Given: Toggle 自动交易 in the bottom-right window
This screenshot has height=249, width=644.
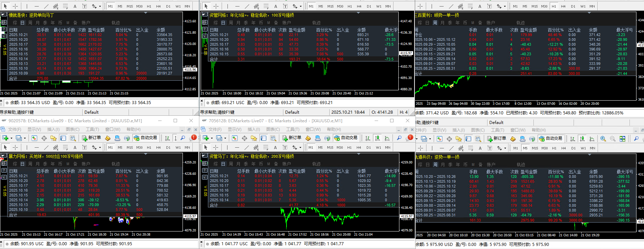Looking at the screenshot, I should tap(551, 139).
